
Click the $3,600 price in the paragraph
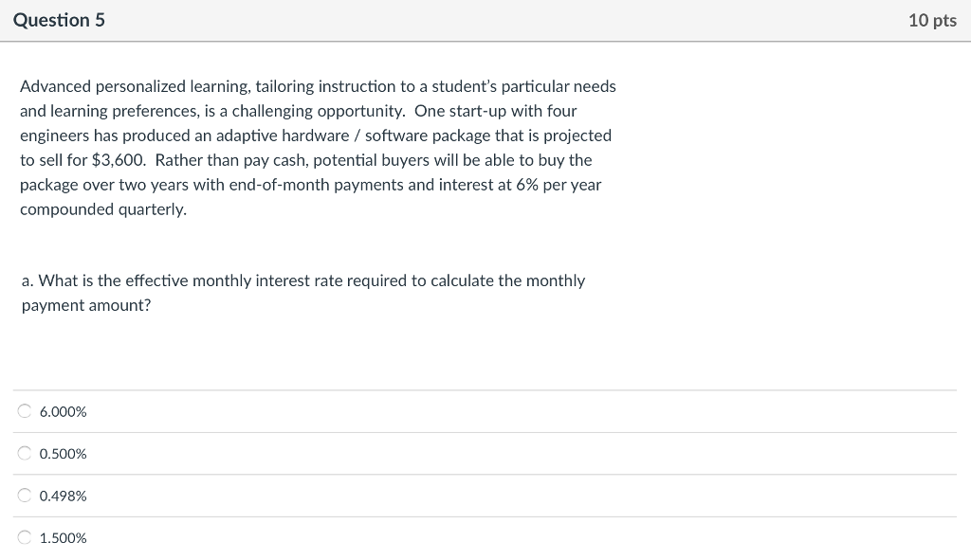tap(118, 160)
